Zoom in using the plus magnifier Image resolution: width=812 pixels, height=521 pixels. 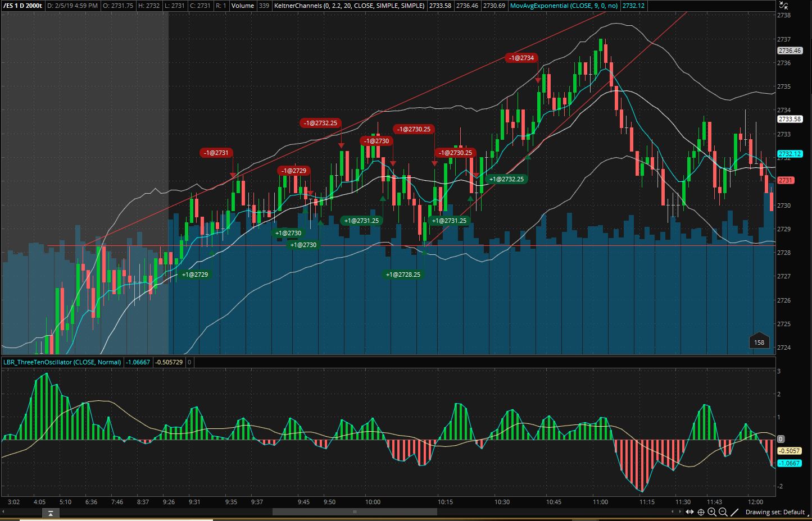712,512
